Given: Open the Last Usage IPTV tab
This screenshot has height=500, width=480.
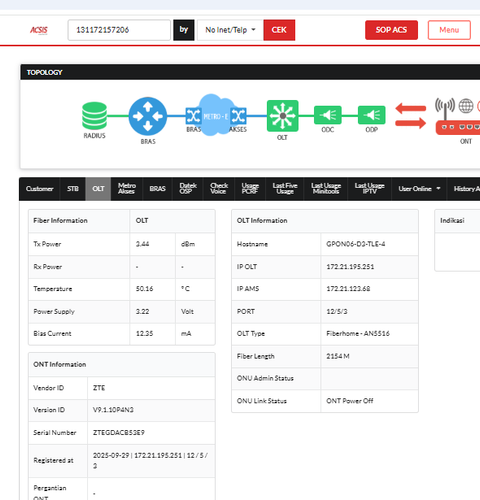Looking at the screenshot, I should (x=369, y=189).
